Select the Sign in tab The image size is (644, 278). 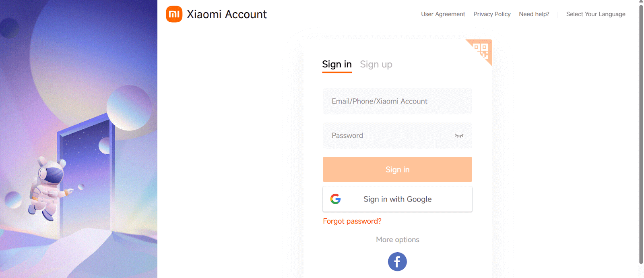[x=337, y=64]
